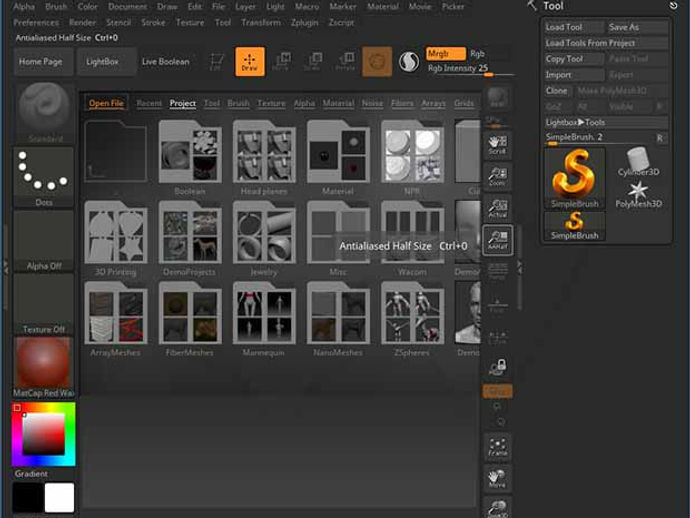The width and height of the screenshot is (690, 518).
Task: Click the Move hand icon in right shelf
Action: (498, 478)
